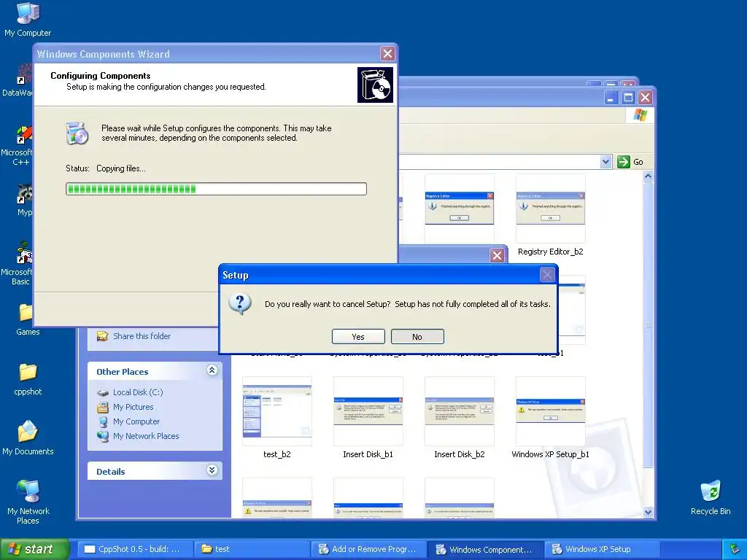Open Local Disk (C:) in Other Places
This screenshot has width=747, height=560.
click(x=138, y=392)
